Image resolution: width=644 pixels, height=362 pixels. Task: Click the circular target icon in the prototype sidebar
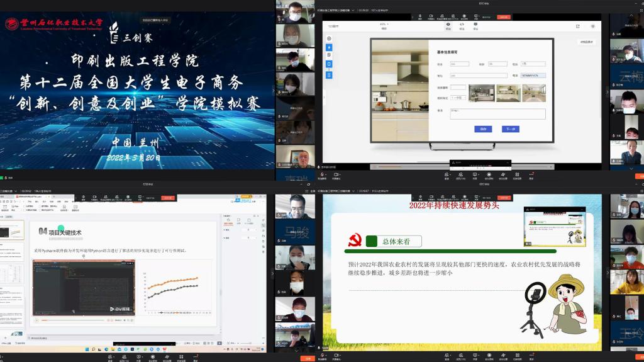tap(329, 39)
